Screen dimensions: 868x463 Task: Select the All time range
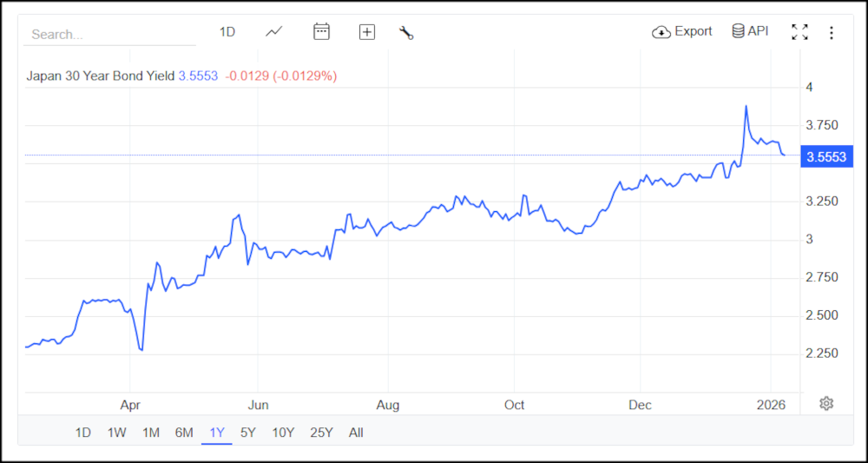click(x=356, y=433)
